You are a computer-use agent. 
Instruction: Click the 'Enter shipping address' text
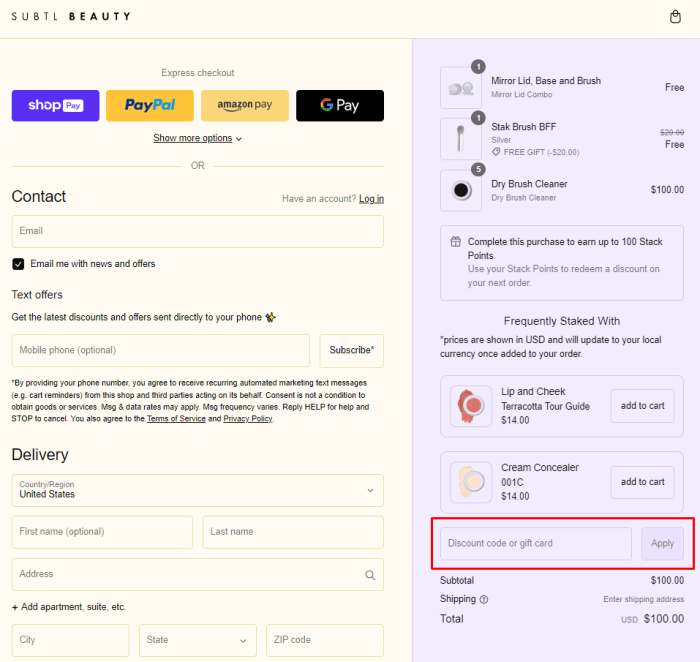(x=643, y=600)
